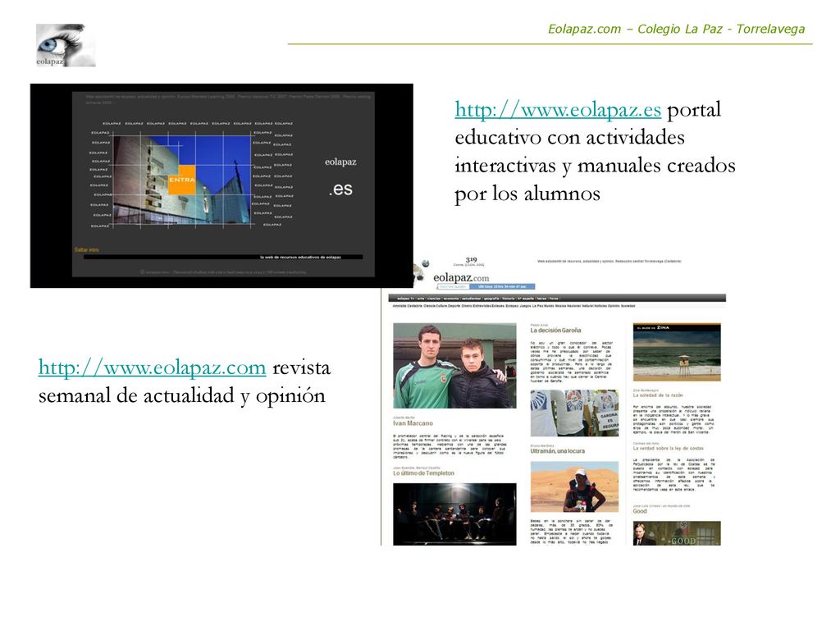Open the La decisión Garoña headline
The width and height of the screenshot is (840, 630).
click(555, 331)
